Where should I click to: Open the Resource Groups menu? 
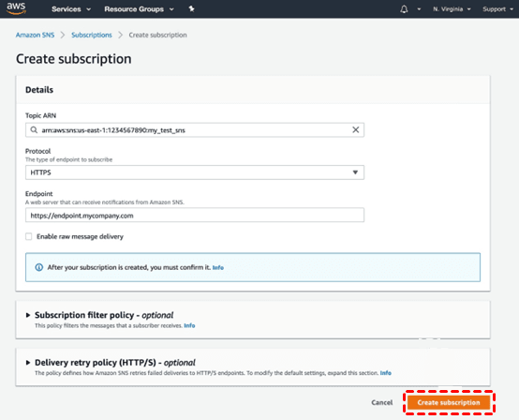point(139,9)
